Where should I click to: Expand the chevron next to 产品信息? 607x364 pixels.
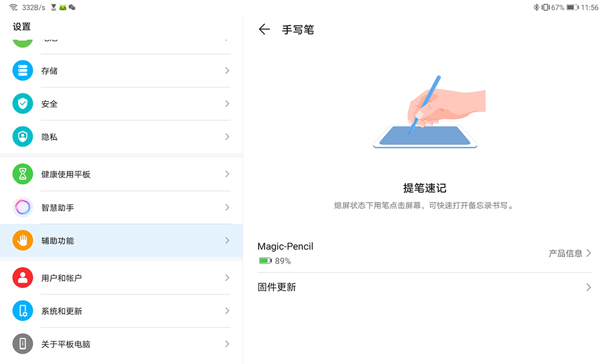pyautogui.click(x=589, y=254)
